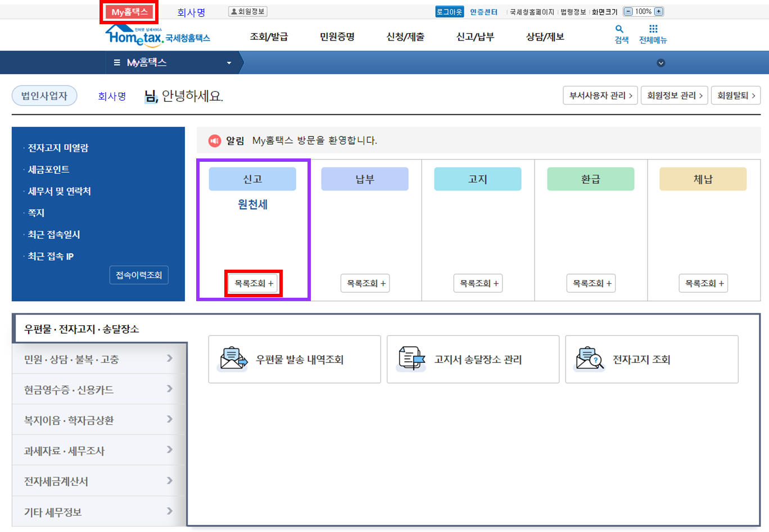This screenshot has width=769, height=532.
Task: Open the 민원증명 menu
Action: [x=337, y=37]
